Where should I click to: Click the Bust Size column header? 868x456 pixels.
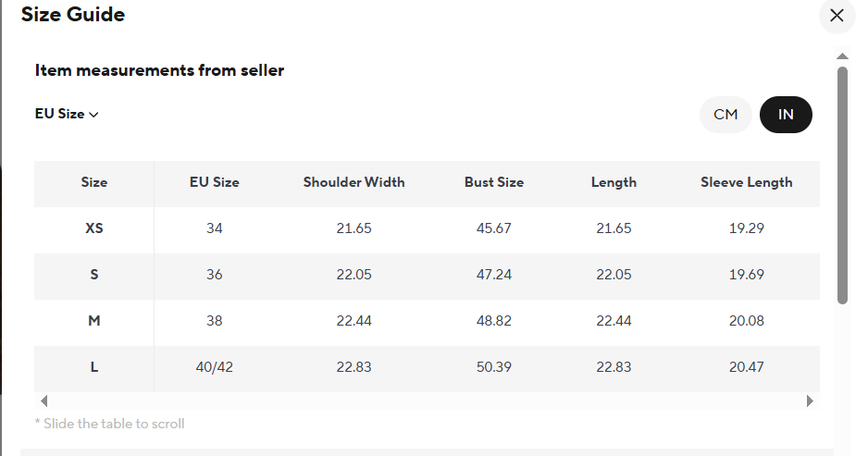coord(494,182)
